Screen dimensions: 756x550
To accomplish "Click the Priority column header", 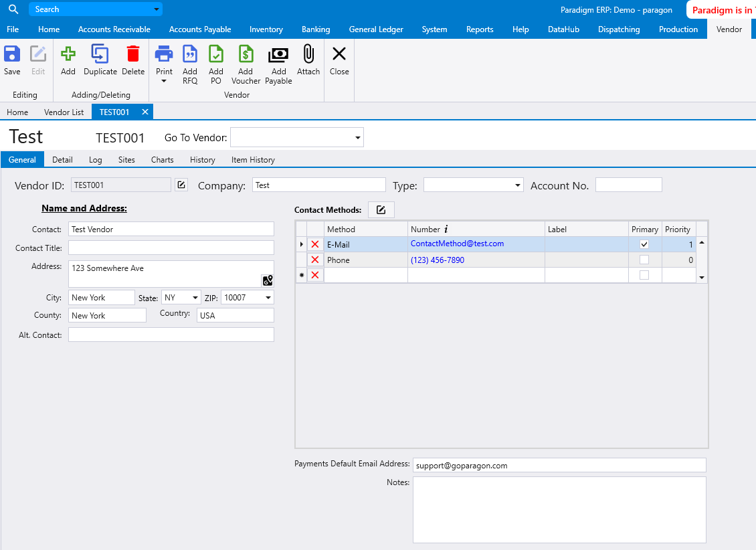I will tap(679, 229).
